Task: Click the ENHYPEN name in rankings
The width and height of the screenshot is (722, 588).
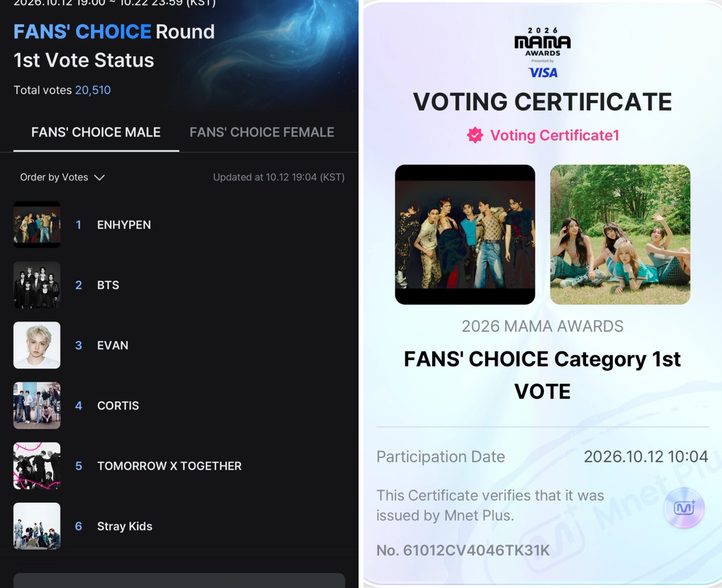Action: click(124, 225)
